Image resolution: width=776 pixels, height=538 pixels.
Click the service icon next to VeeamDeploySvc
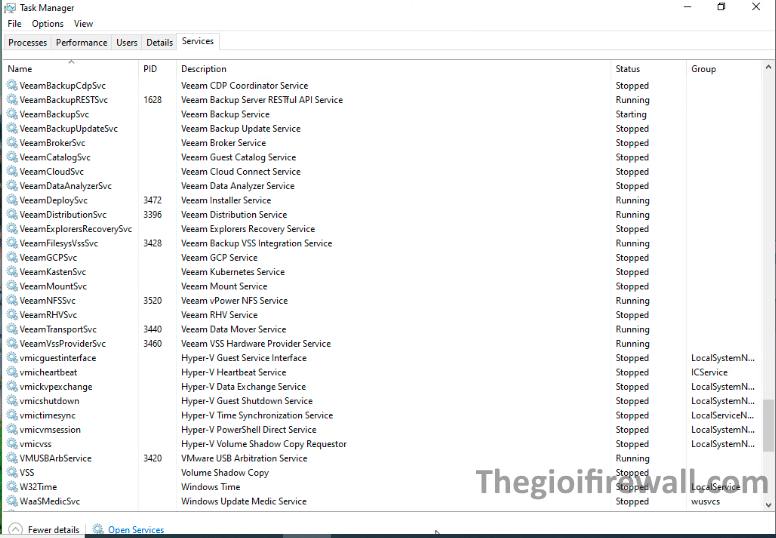click(12, 201)
